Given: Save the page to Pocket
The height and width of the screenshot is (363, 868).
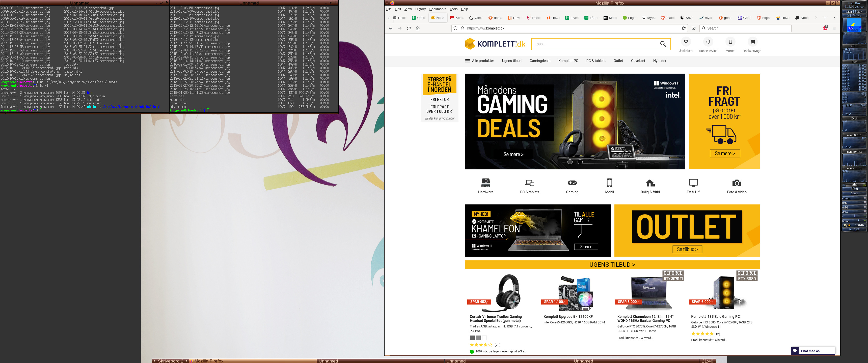Looking at the screenshot, I should click(693, 28).
